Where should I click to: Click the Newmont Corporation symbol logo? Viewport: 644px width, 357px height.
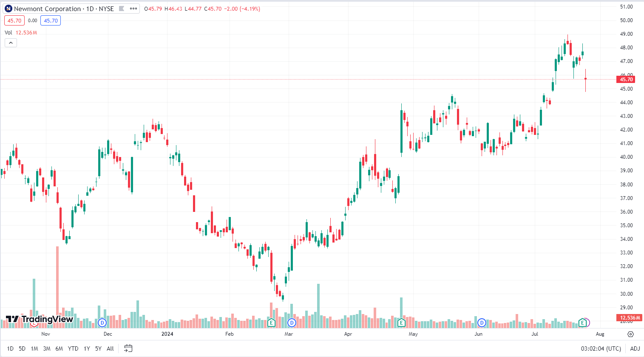point(9,9)
